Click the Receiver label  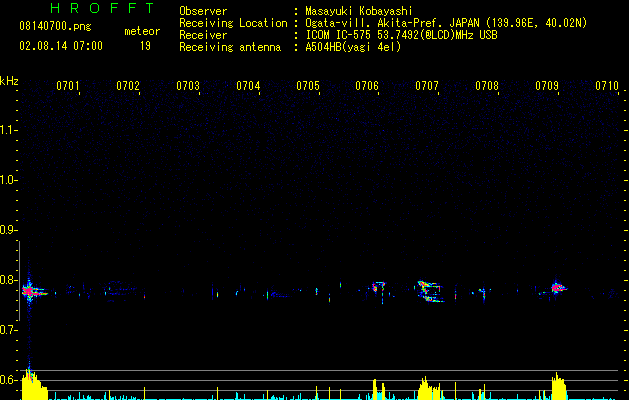(203, 35)
